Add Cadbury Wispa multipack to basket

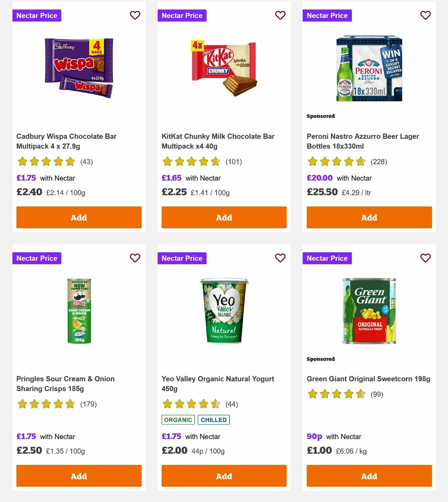(78, 217)
